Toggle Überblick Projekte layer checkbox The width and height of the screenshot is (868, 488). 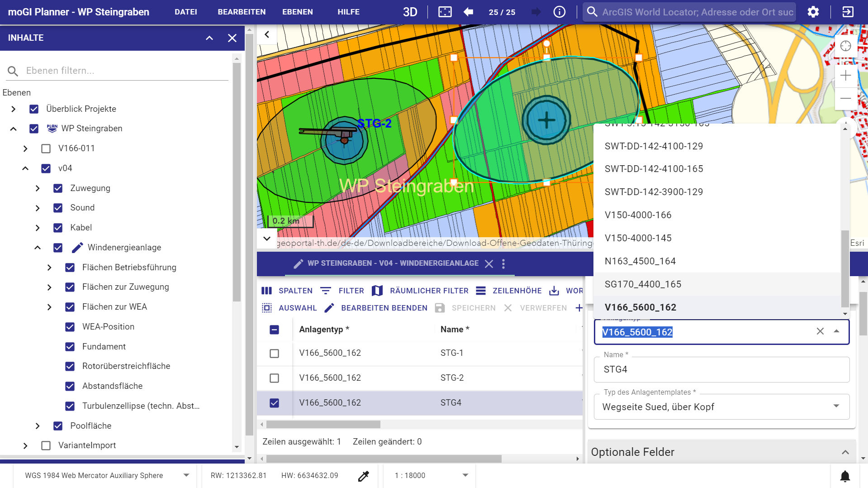[34, 109]
